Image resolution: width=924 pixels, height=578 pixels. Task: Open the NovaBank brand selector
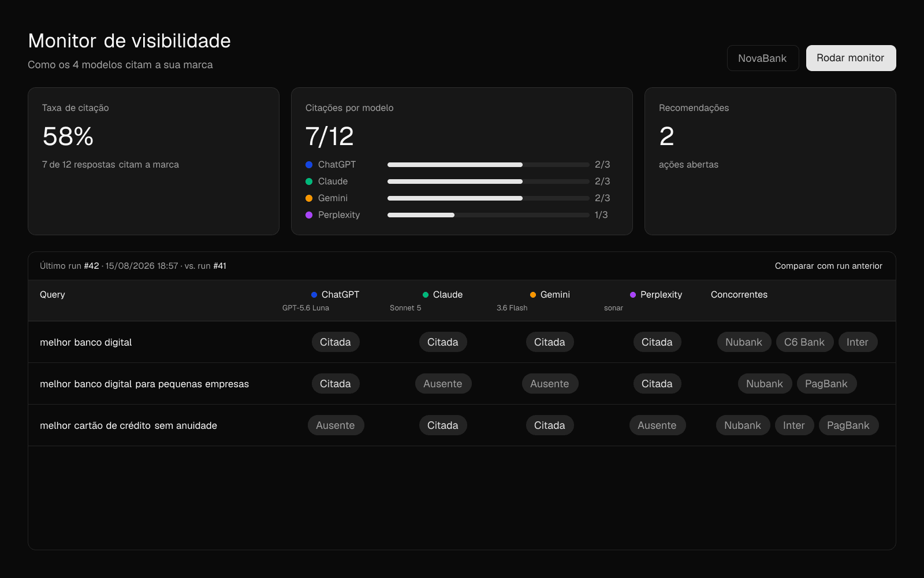click(763, 58)
